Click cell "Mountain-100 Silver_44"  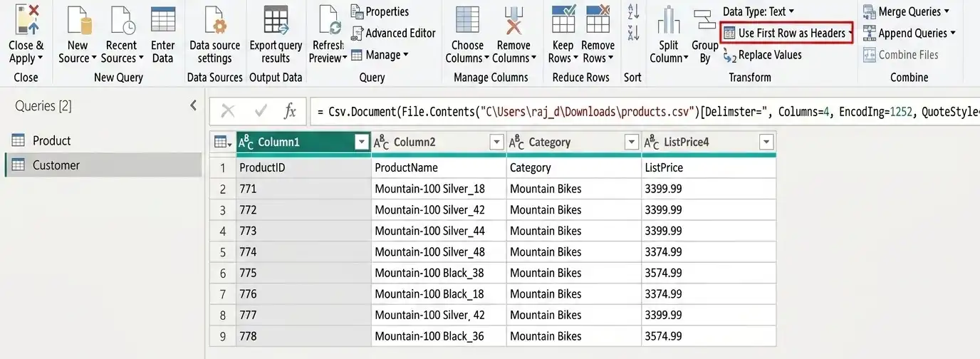click(439, 231)
